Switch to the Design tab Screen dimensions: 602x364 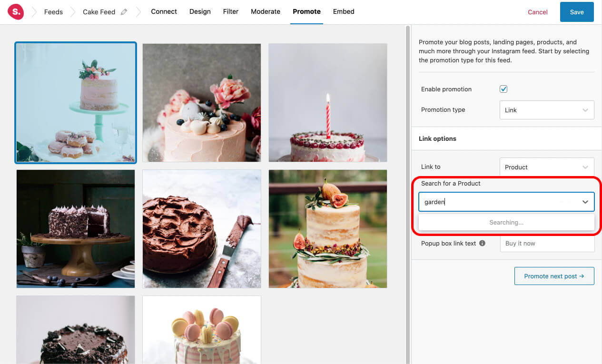pos(200,11)
